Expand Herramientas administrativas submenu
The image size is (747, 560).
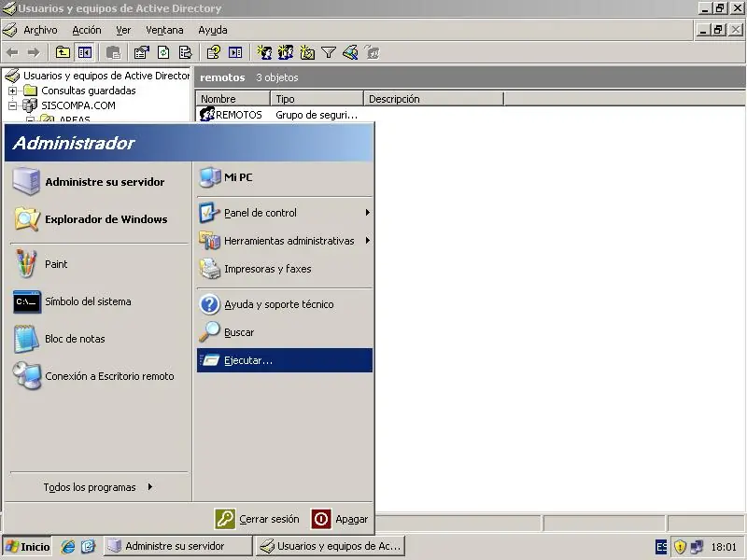(285, 241)
